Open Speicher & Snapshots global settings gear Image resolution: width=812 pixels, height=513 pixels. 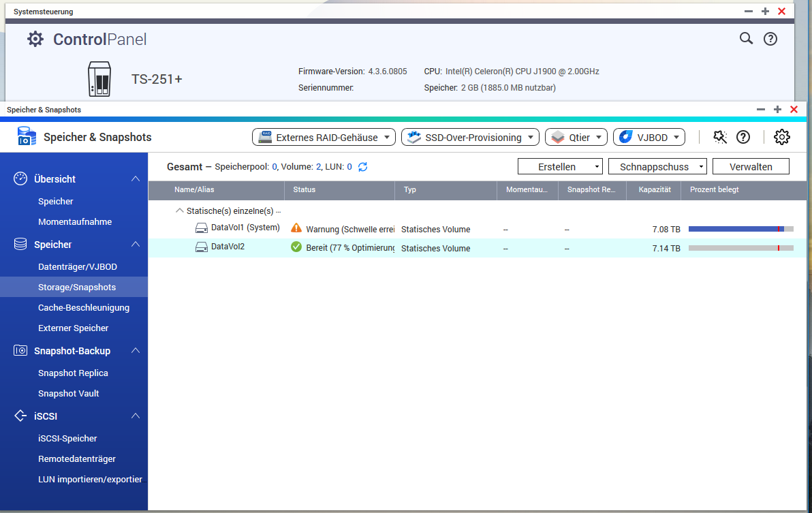click(x=781, y=137)
